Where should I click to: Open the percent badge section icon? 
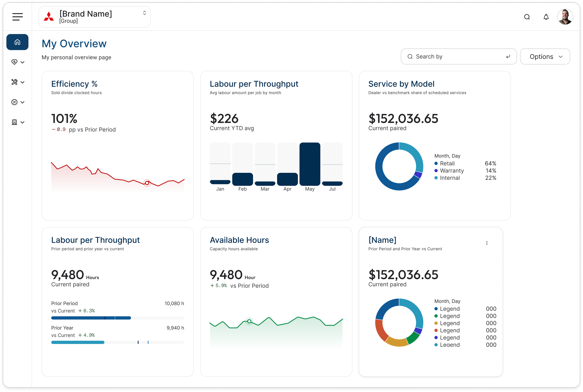[x=14, y=102]
